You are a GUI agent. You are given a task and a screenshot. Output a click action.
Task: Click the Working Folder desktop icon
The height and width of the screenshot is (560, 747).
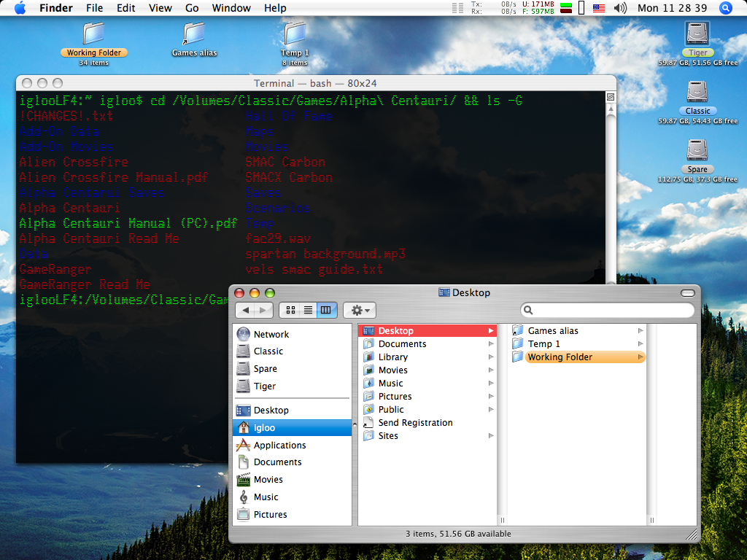93,34
